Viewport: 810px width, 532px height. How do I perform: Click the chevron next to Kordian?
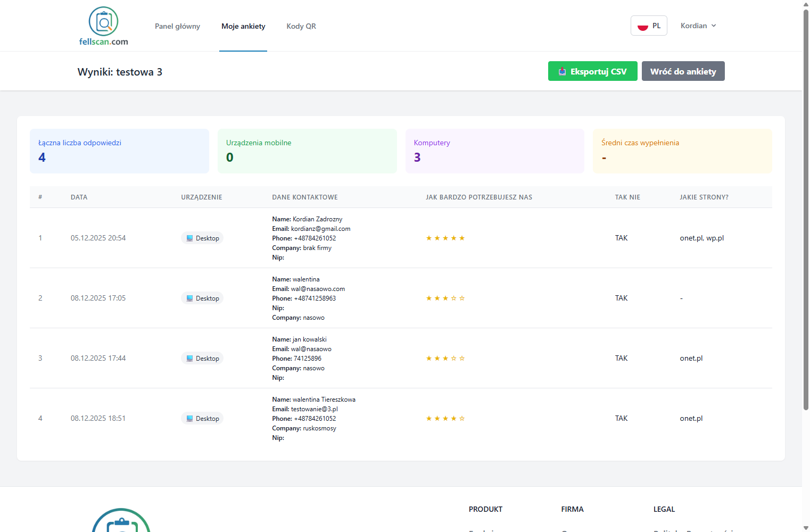tap(714, 26)
